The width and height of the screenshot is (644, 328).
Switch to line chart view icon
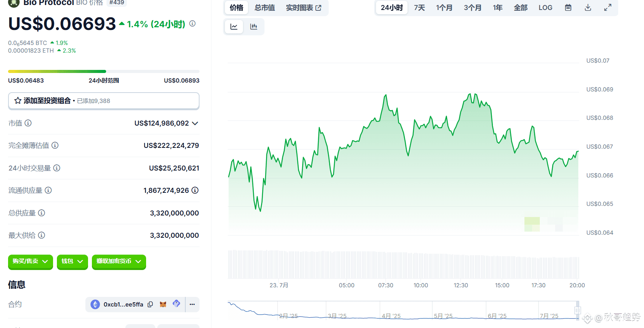coord(234,27)
